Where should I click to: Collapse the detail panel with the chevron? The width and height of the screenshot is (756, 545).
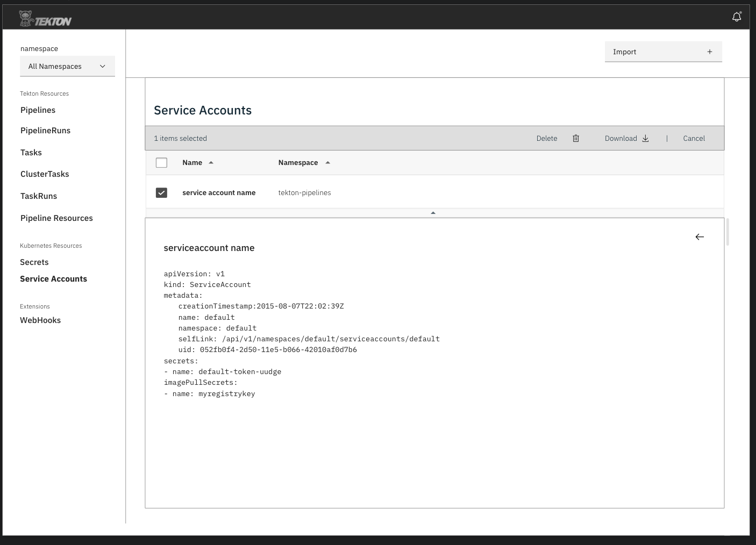pos(433,212)
